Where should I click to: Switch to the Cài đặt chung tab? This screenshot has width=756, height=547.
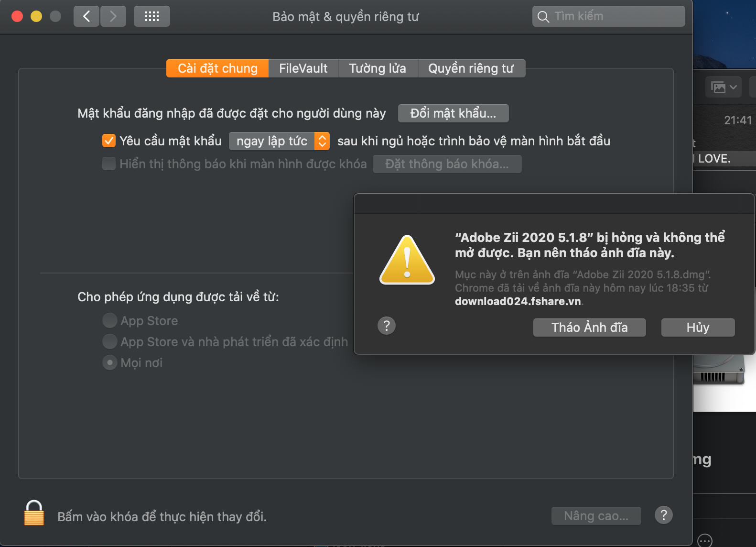[217, 68]
